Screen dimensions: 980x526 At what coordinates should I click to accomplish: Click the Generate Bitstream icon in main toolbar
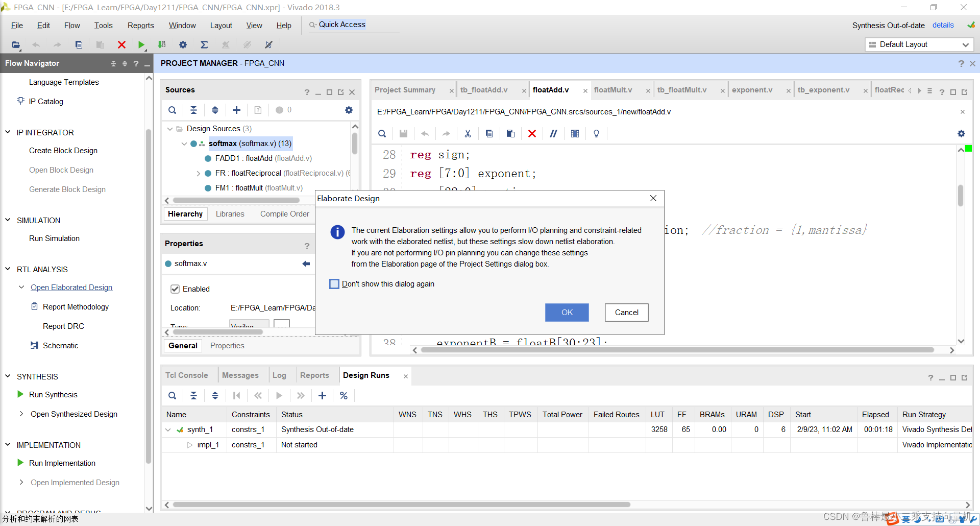162,45
